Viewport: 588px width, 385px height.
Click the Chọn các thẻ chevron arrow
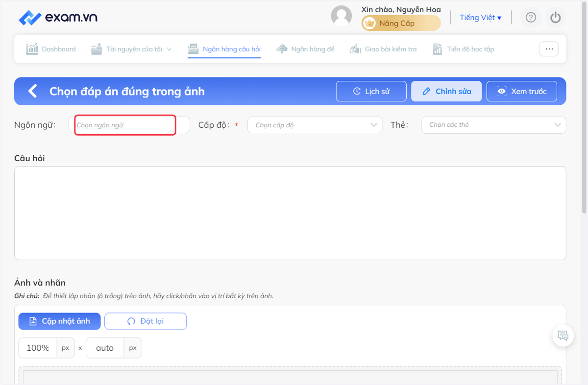tap(558, 125)
